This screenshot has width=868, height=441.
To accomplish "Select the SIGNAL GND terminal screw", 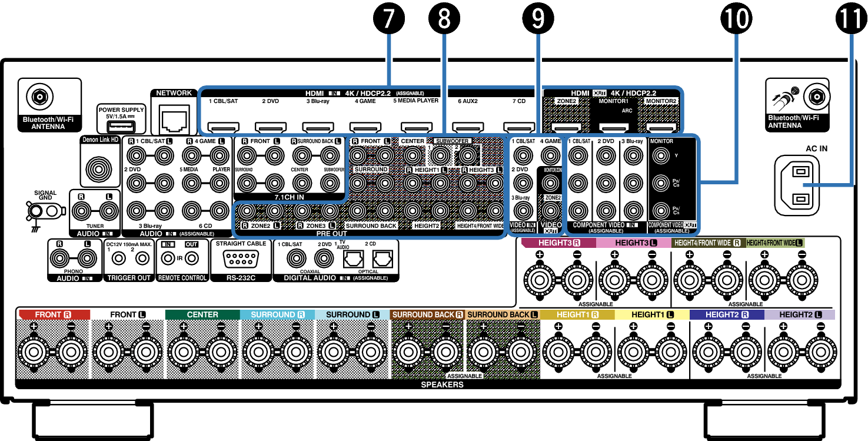I will [41, 211].
